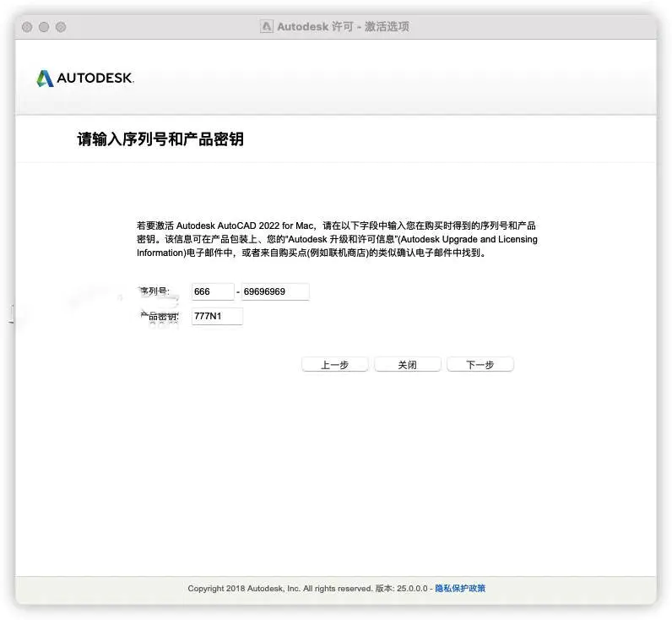Viewport: 672px width, 620px height.
Task: Click the Autodesk icon in the title bar
Action: pos(266,26)
